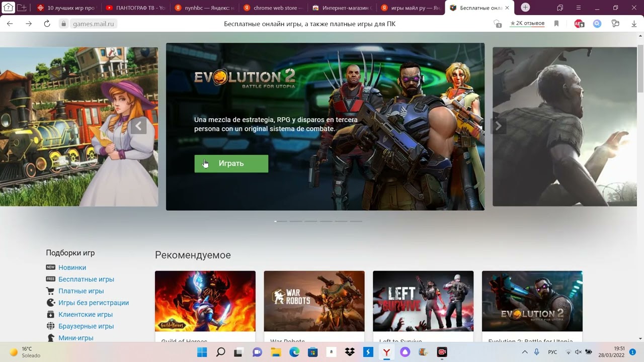Select the first carousel indicator dash
The image size is (644, 362).
coord(281,221)
